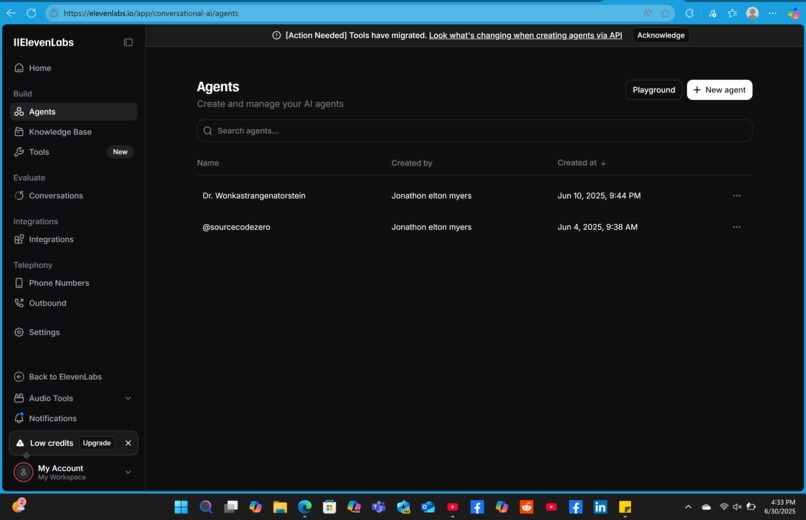The height and width of the screenshot is (520, 806).
Task: Click the Created by column header
Action: click(x=412, y=163)
